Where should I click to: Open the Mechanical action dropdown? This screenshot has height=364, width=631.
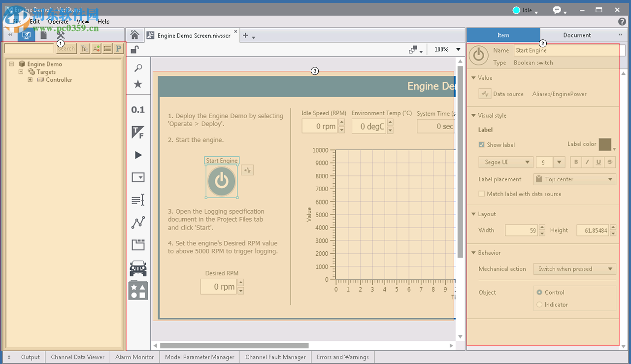click(574, 269)
